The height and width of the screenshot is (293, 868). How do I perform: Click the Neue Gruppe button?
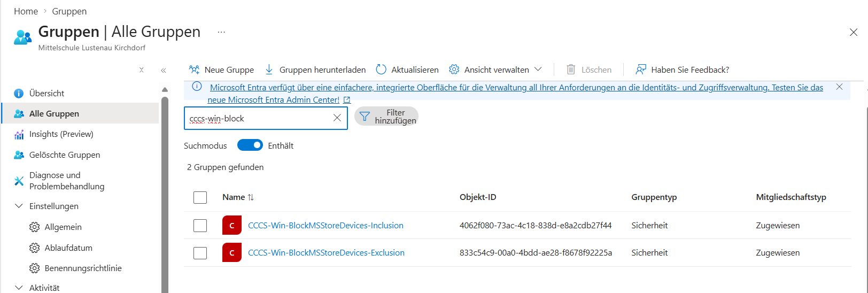click(x=221, y=70)
